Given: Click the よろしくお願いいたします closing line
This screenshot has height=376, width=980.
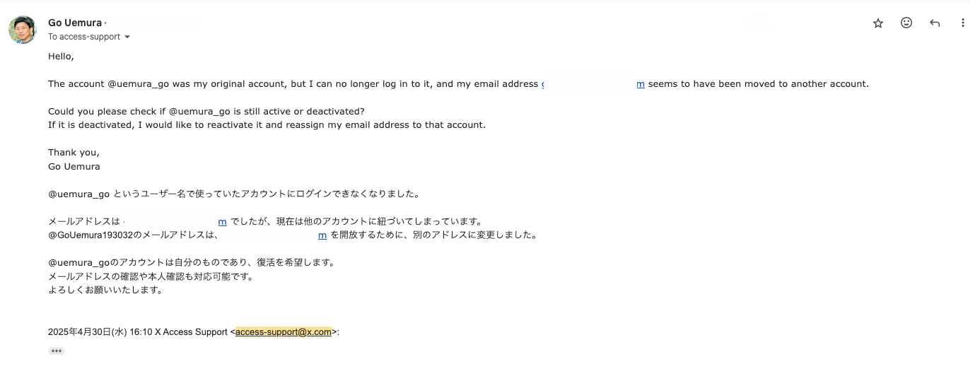Looking at the screenshot, I should [x=105, y=290].
